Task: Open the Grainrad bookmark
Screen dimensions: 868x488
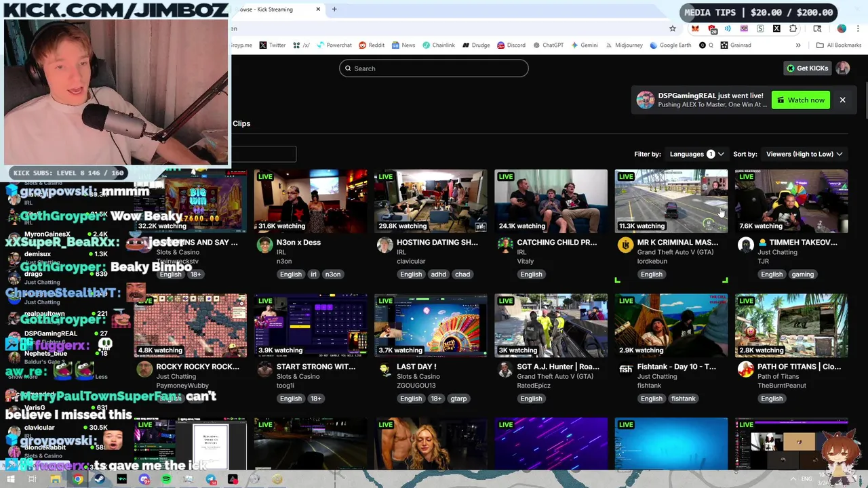Action: (736, 45)
